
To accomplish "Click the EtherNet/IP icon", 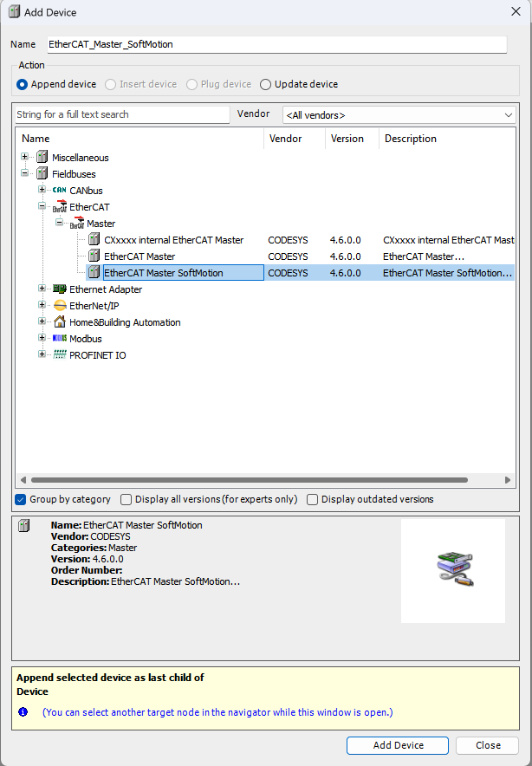I will (x=60, y=305).
